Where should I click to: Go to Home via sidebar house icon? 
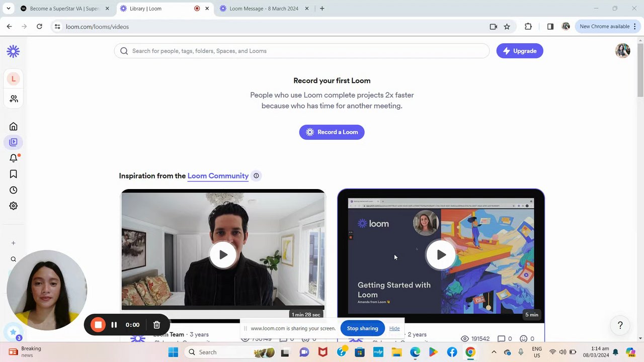tap(14, 126)
